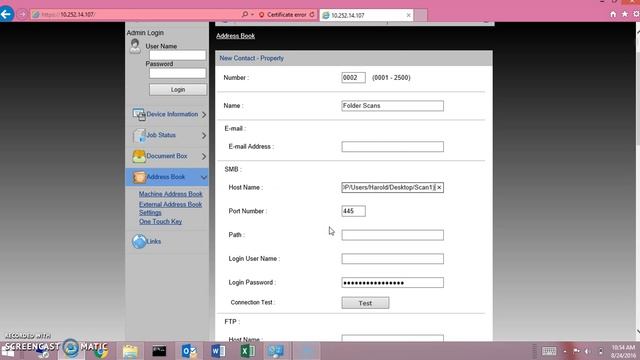Click the SMB Connection Test button
This screenshot has height=360, width=640.
coord(365,303)
